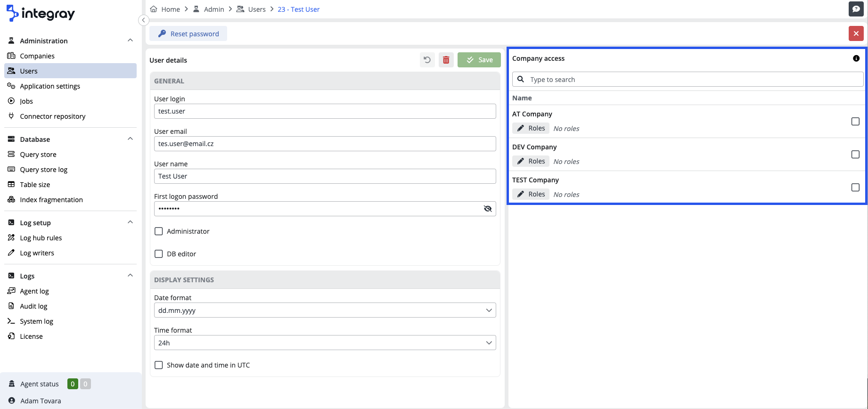The height and width of the screenshot is (409, 868).
Task: Go to Connector repository in sidebar
Action: [52, 116]
